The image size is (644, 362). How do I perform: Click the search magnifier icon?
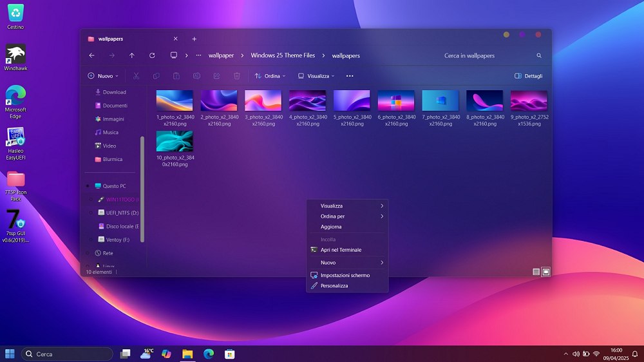click(x=539, y=55)
